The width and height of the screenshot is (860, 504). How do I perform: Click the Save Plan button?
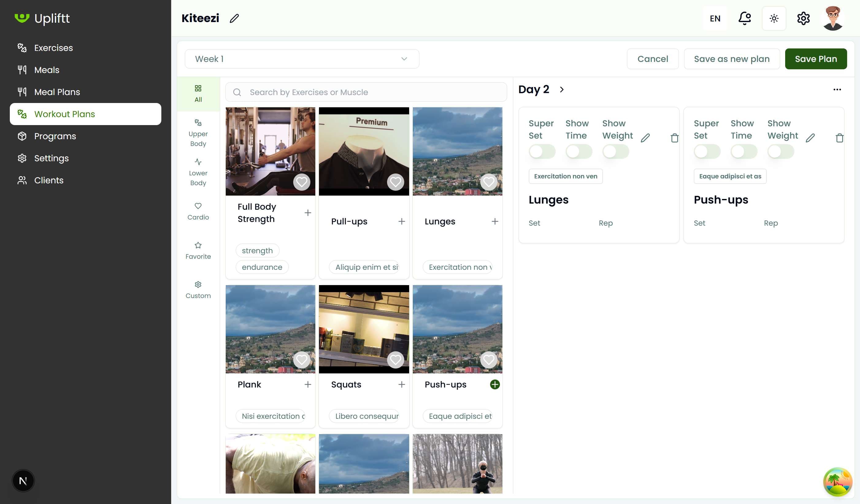point(816,59)
